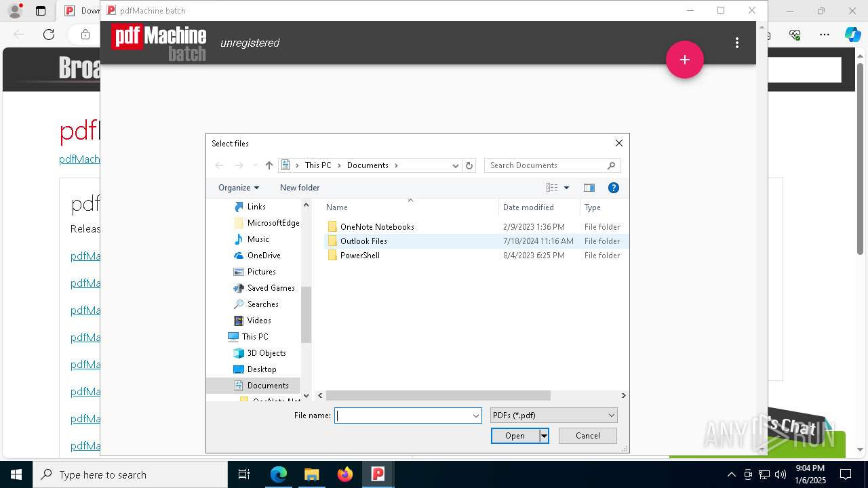
Task: Refresh the Documents folder view
Action: pyautogui.click(x=469, y=165)
